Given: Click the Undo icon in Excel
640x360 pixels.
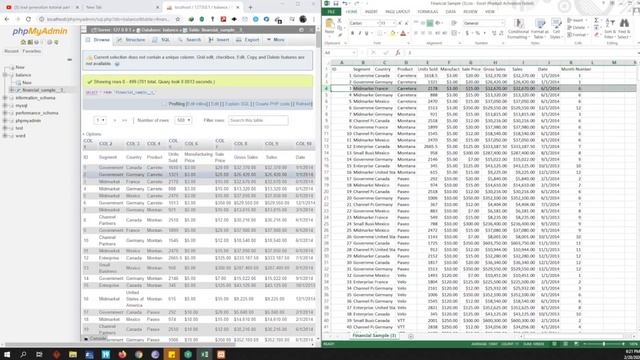Looking at the screenshot, I should (x=345, y=3).
